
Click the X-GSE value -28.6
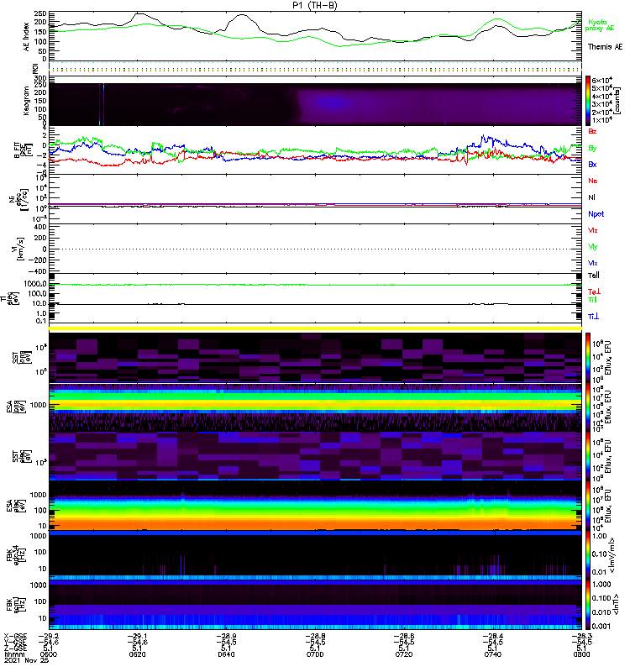click(404, 636)
